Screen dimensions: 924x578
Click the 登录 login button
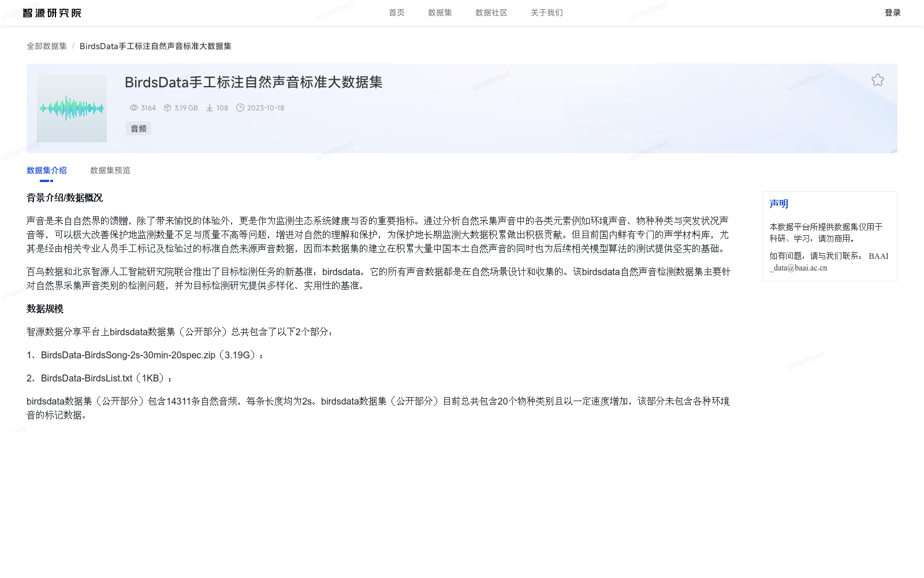[893, 13]
